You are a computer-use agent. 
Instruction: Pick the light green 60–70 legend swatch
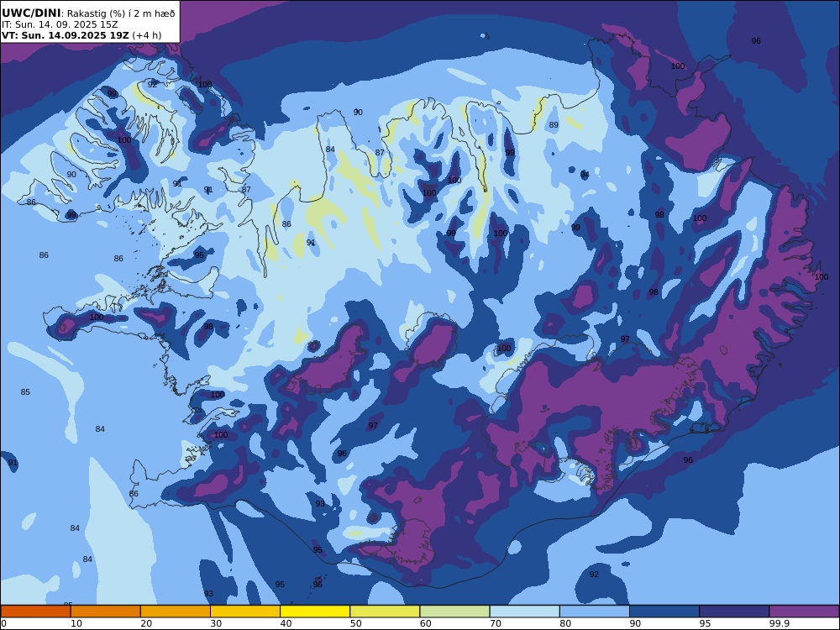(454, 612)
